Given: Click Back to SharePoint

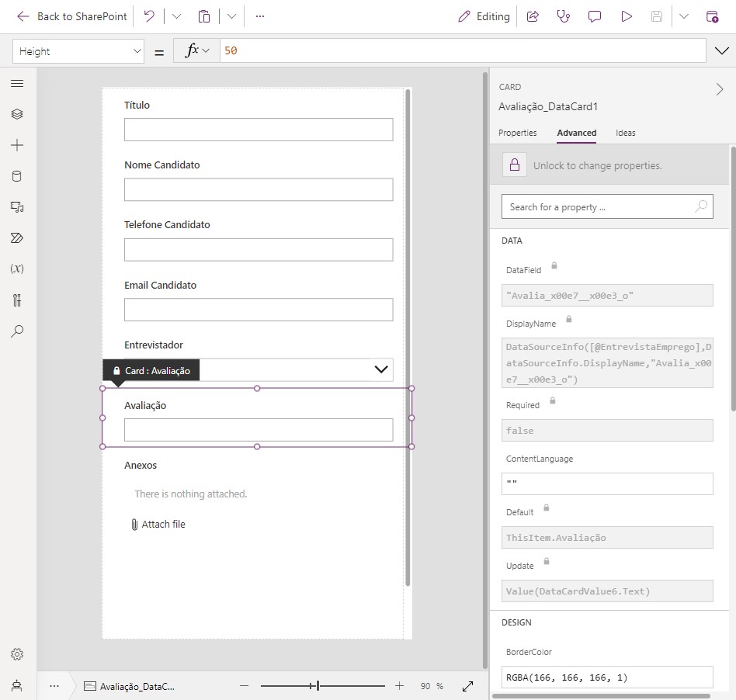Looking at the screenshot, I should tap(71, 16).
